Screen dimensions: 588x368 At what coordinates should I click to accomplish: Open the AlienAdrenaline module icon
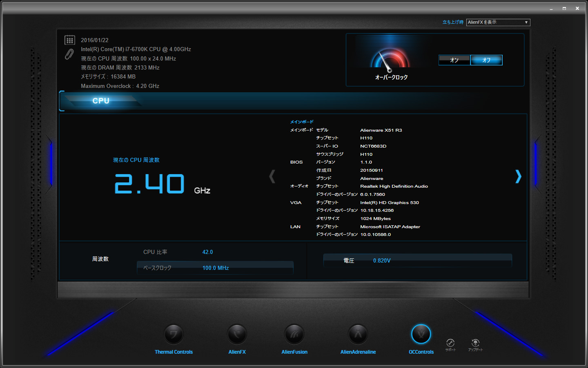pos(358,334)
